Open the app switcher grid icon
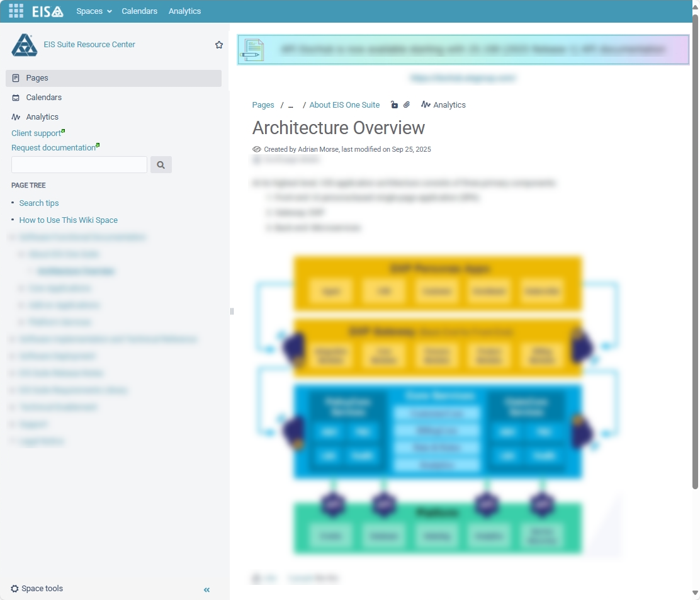The height and width of the screenshot is (600, 700). coord(16,11)
